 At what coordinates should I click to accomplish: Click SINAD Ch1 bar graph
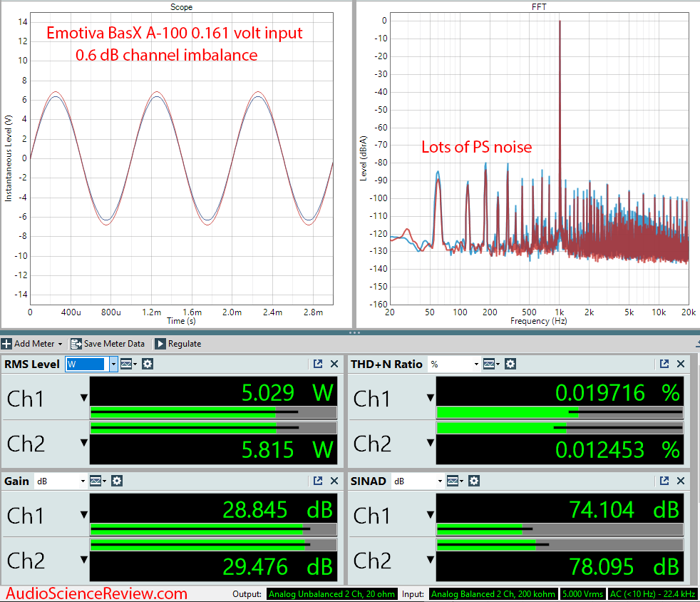[x=560, y=530]
